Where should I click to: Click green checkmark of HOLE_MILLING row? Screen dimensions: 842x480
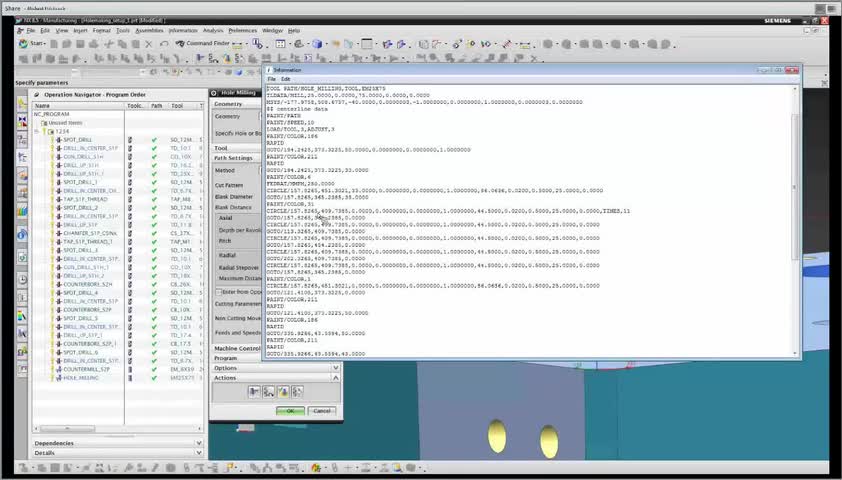coord(154,378)
